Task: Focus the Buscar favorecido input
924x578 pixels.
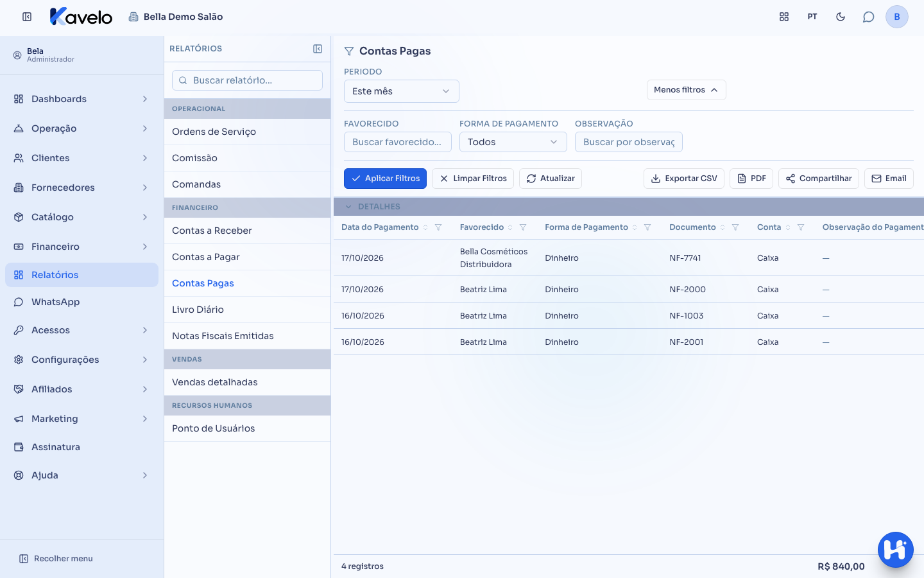Action: click(398, 142)
